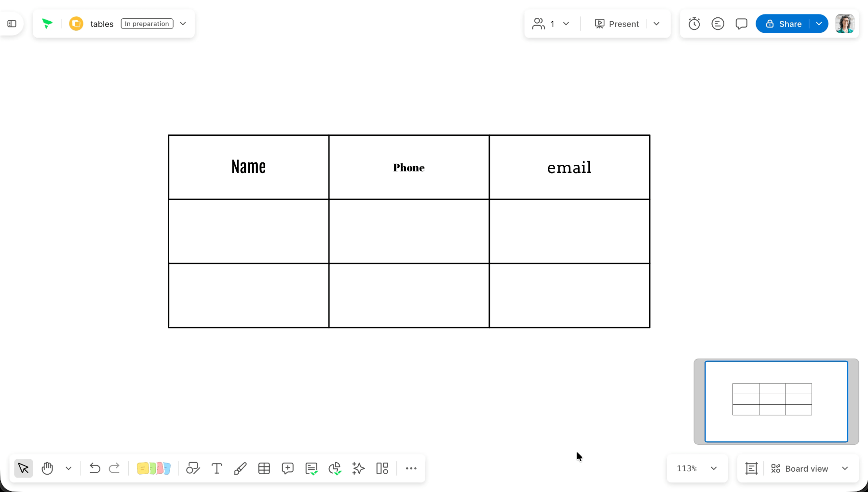Open the board outline notes icon
The height and width of the screenshot is (492, 868).
(718, 24)
